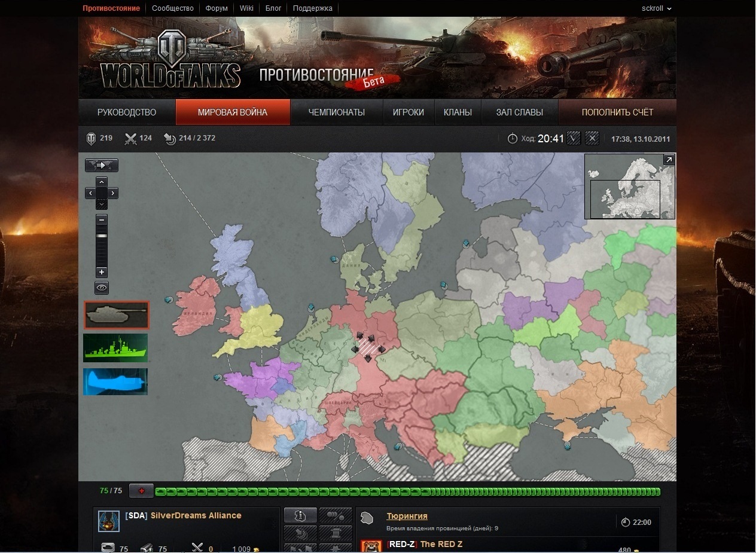Open the Блог top link
The image size is (756, 553).
[x=273, y=8]
